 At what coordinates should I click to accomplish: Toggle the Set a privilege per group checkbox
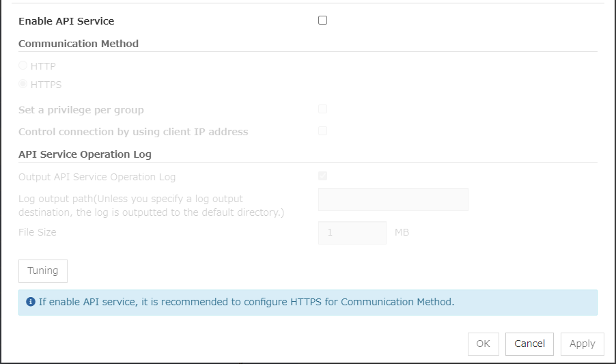pos(323,109)
